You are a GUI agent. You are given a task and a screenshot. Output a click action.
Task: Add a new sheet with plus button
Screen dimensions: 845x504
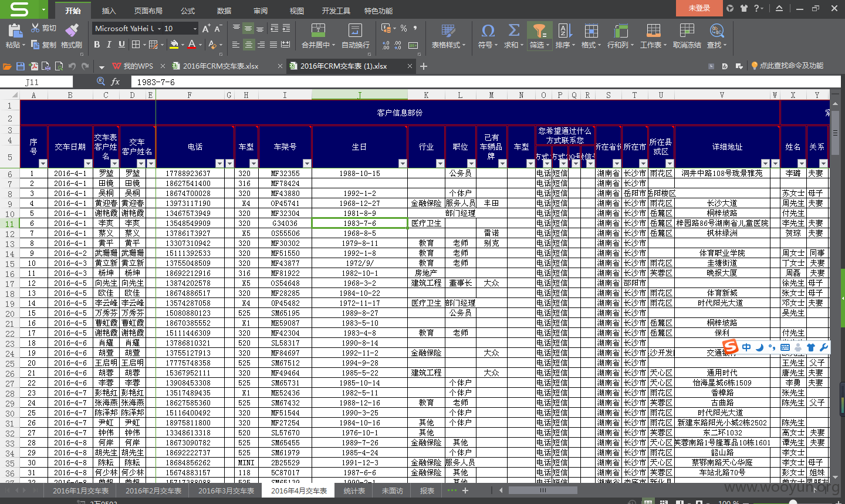point(465,491)
